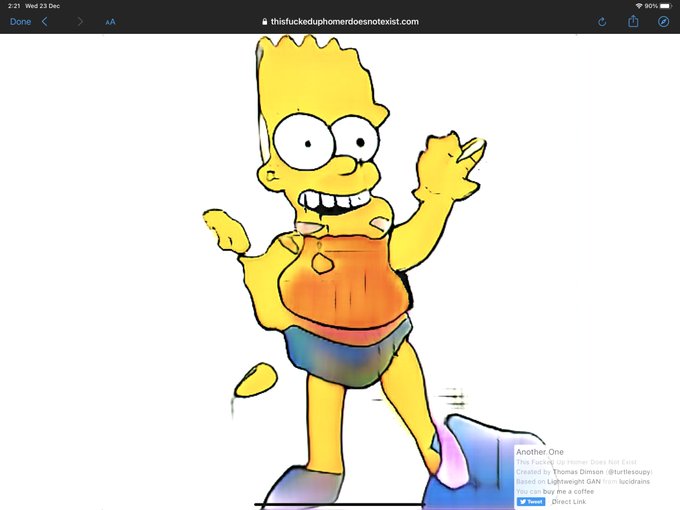Click the Another One link

click(539, 452)
